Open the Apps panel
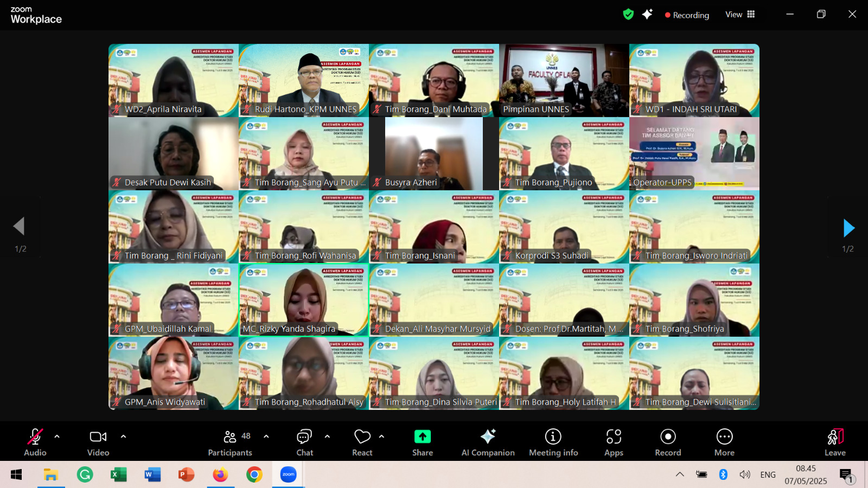The image size is (868, 488). [614, 442]
